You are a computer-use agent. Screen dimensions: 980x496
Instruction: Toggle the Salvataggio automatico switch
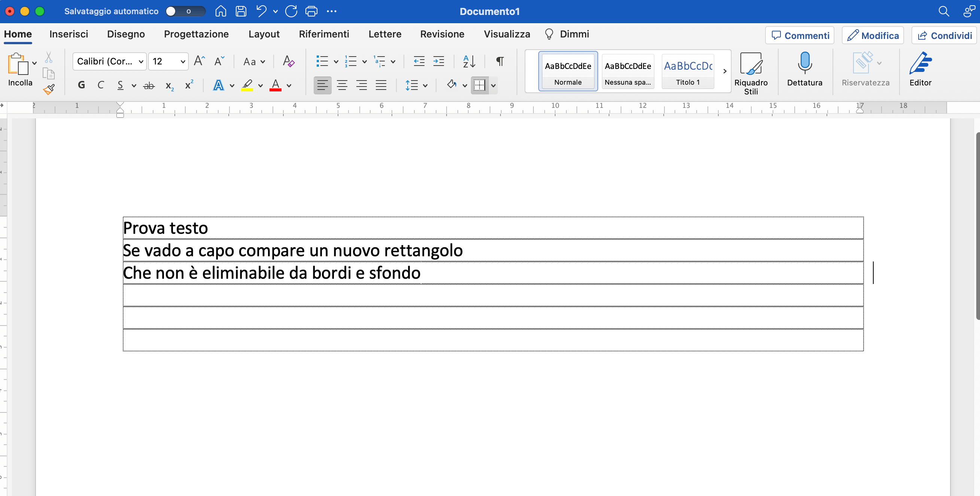coord(185,11)
